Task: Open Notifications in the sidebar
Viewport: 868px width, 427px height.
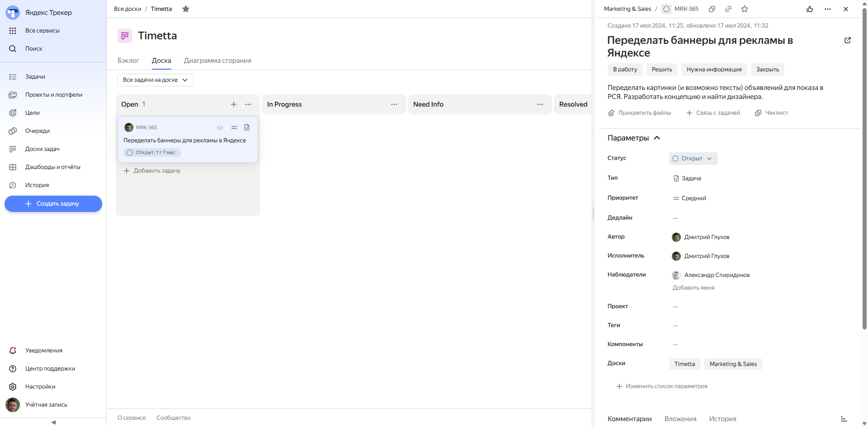Action: (44, 351)
